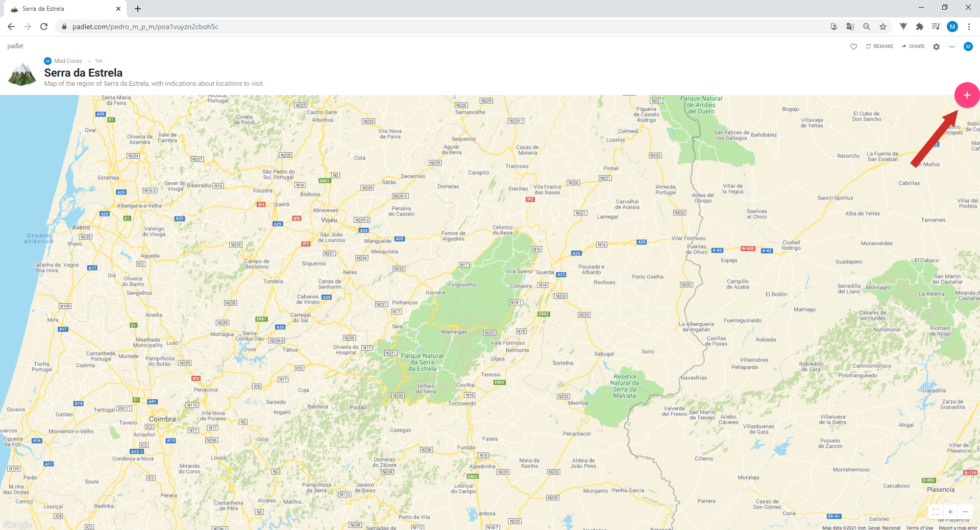Click Belmonte on the map
Image resolution: width=980 pixels, height=530 pixels.
click(x=518, y=350)
